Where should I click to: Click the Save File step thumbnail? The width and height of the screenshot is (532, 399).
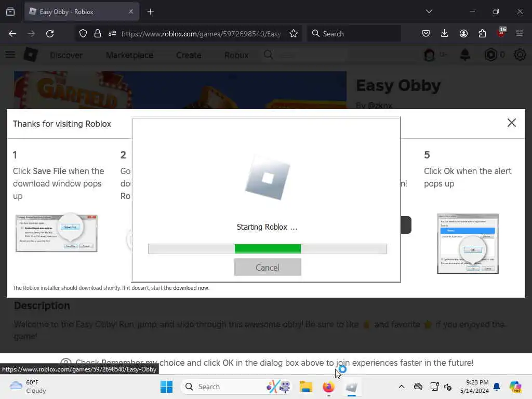[x=57, y=233]
